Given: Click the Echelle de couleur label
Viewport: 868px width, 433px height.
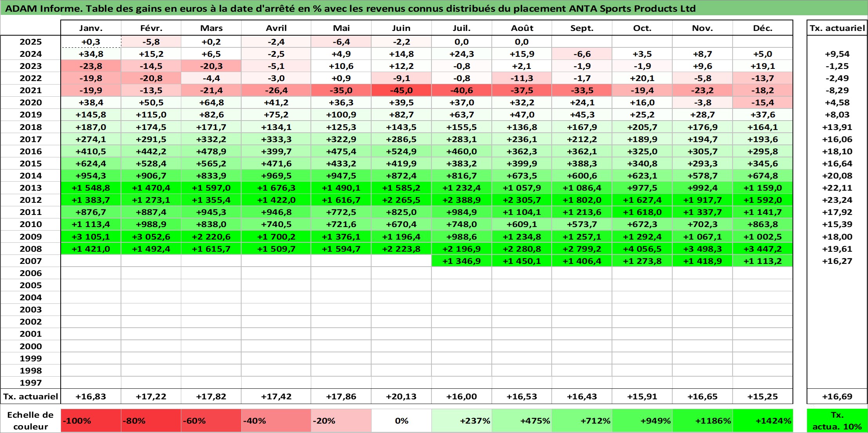Looking at the screenshot, I should (31, 421).
